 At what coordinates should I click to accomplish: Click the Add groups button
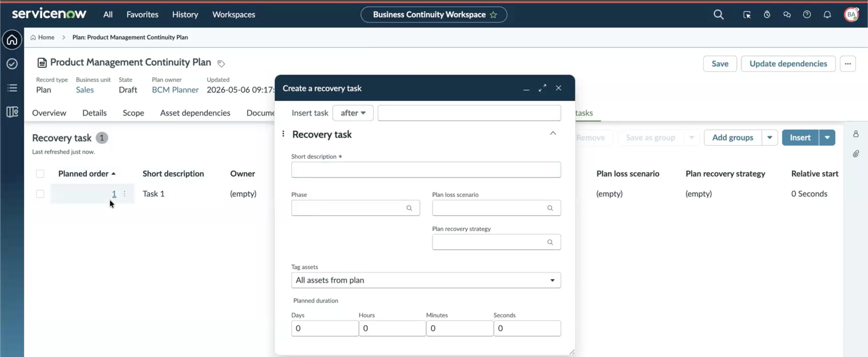click(x=733, y=137)
